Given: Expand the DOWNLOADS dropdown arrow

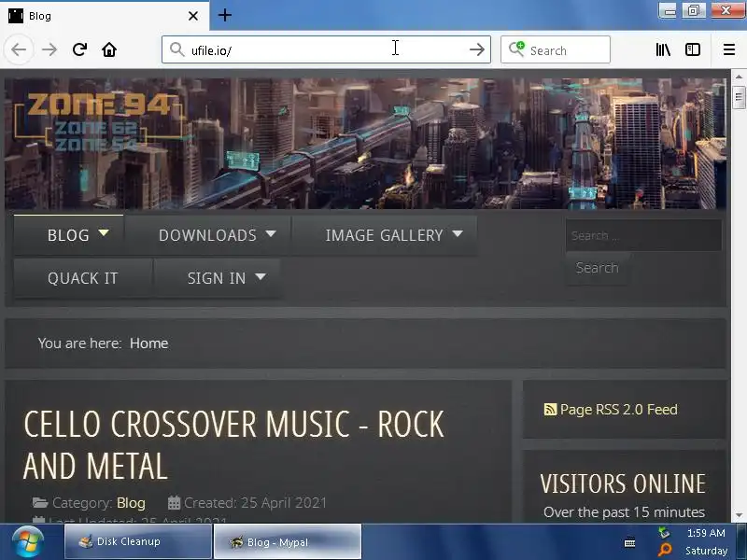Looking at the screenshot, I should coord(271,234).
